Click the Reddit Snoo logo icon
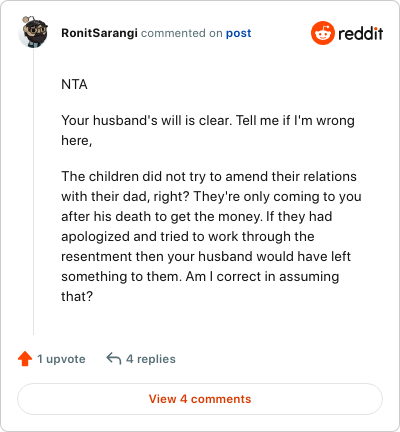Screen dimensions: 400x432 [322, 33]
